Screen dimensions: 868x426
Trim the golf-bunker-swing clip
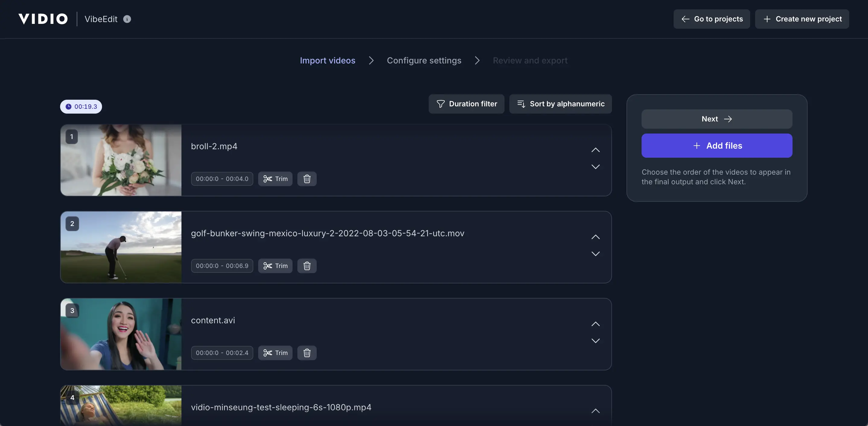tap(275, 266)
